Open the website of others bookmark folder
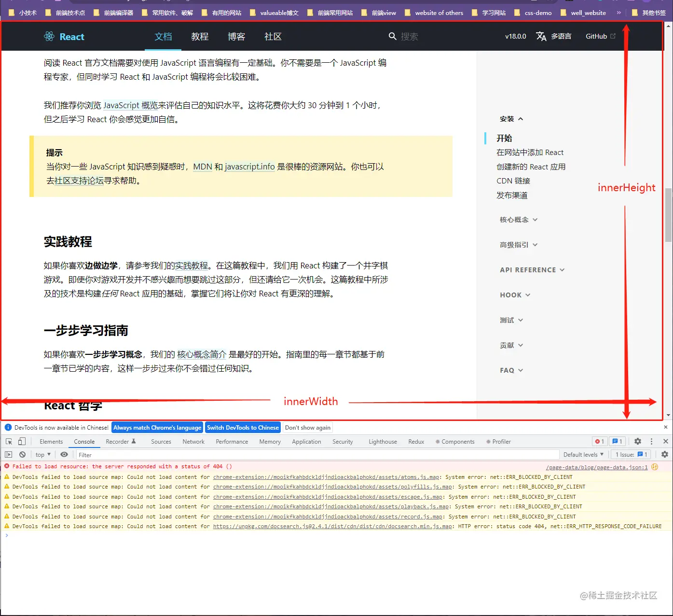The width and height of the screenshot is (673, 616). click(x=434, y=13)
